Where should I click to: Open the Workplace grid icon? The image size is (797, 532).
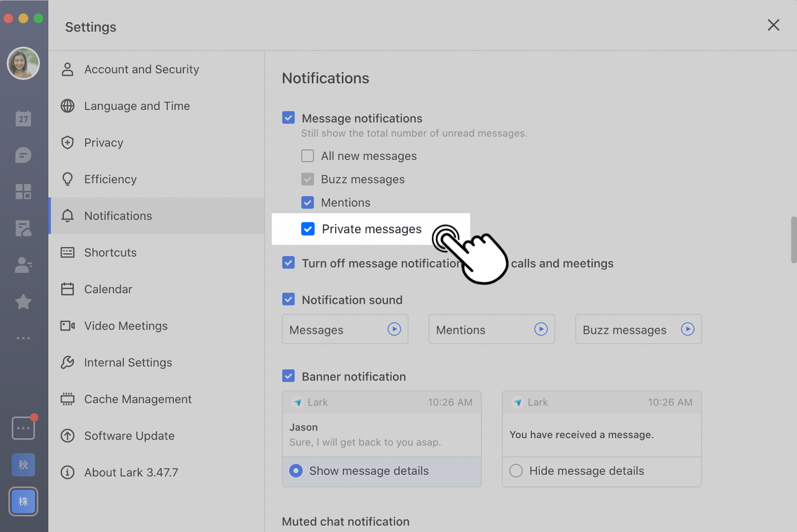[23, 191]
